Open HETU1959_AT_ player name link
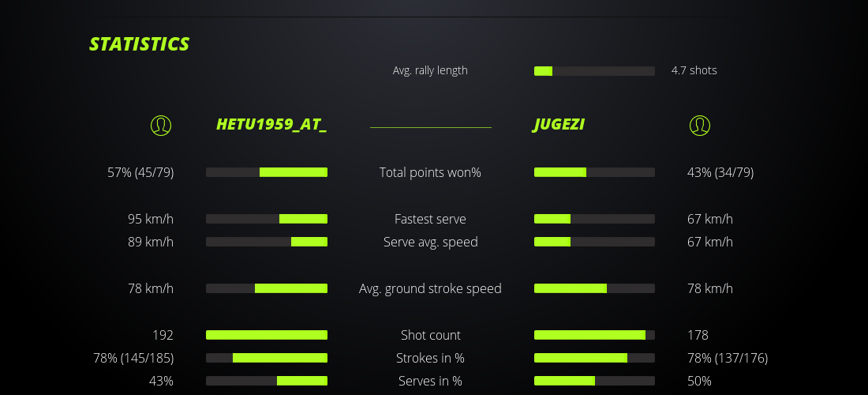Screen dimensions: 868x395 pos(271,125)
